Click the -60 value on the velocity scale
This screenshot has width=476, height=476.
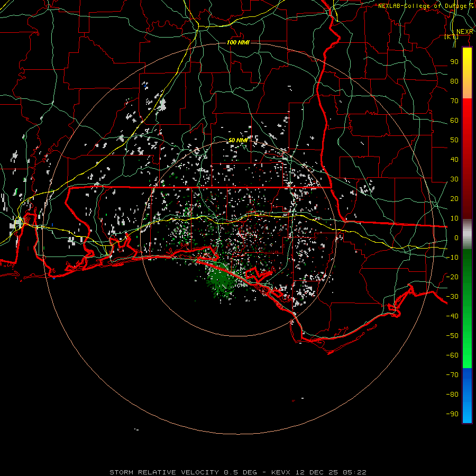(452, 355)
